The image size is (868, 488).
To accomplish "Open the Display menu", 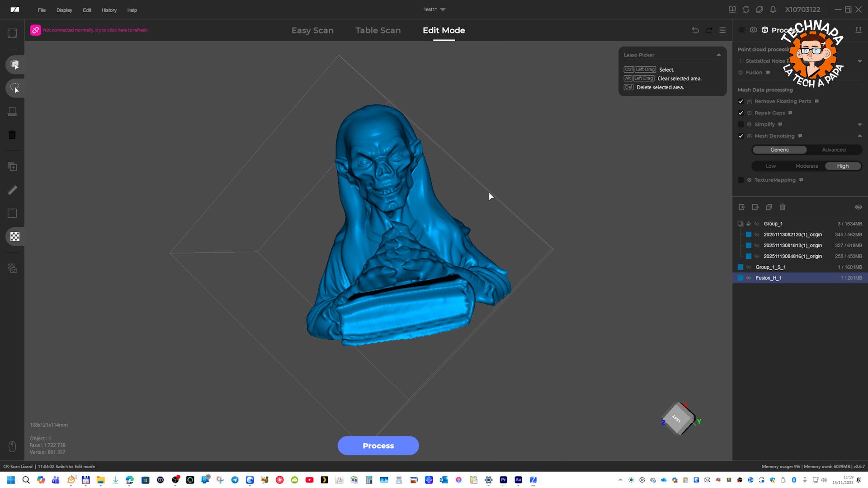I will tap(64, 10).
